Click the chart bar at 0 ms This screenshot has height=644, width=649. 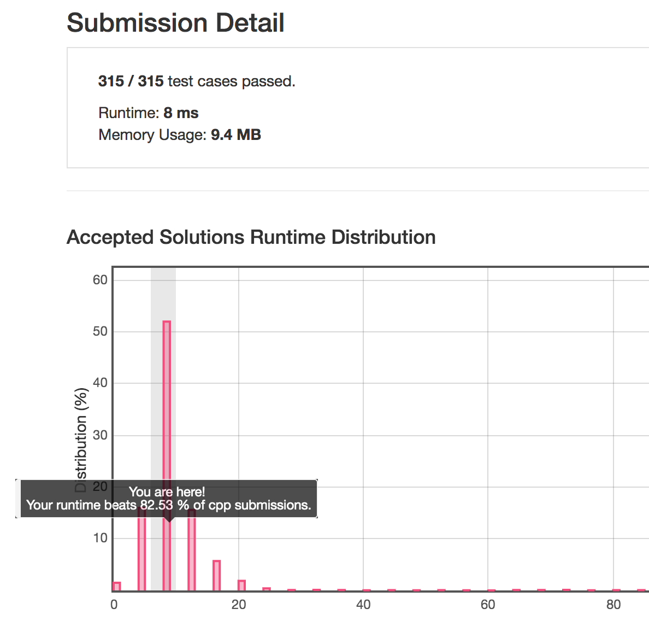tap(116, 586)
